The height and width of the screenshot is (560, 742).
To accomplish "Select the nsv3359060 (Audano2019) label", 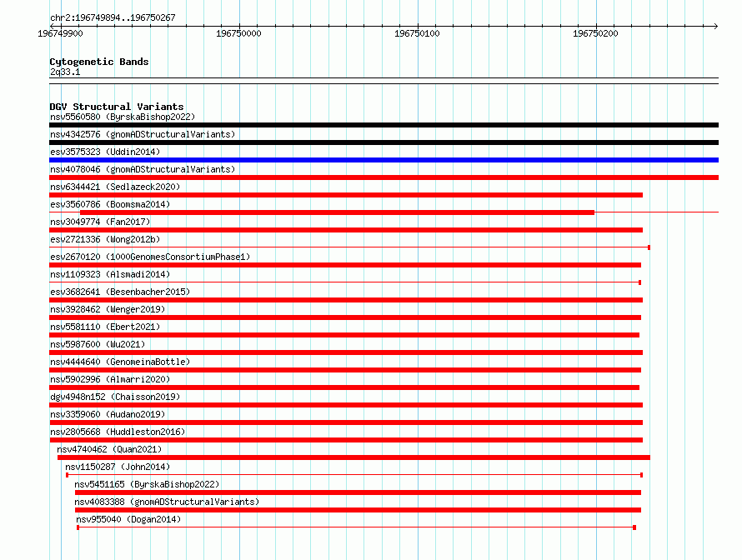I will 108,414.
